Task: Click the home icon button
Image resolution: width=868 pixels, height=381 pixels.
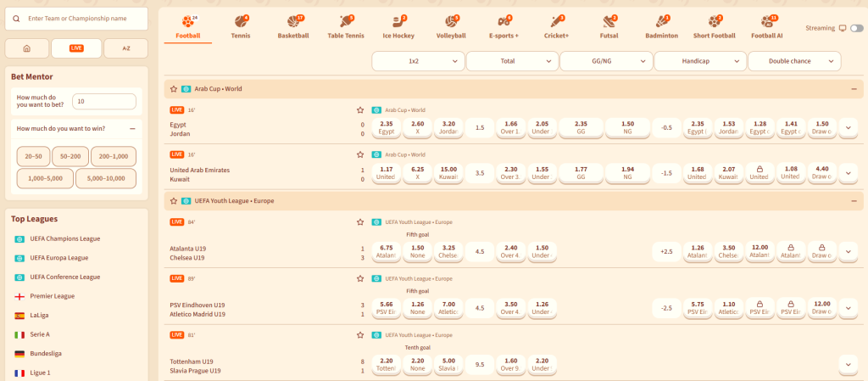Action: [x=26, y=48]
